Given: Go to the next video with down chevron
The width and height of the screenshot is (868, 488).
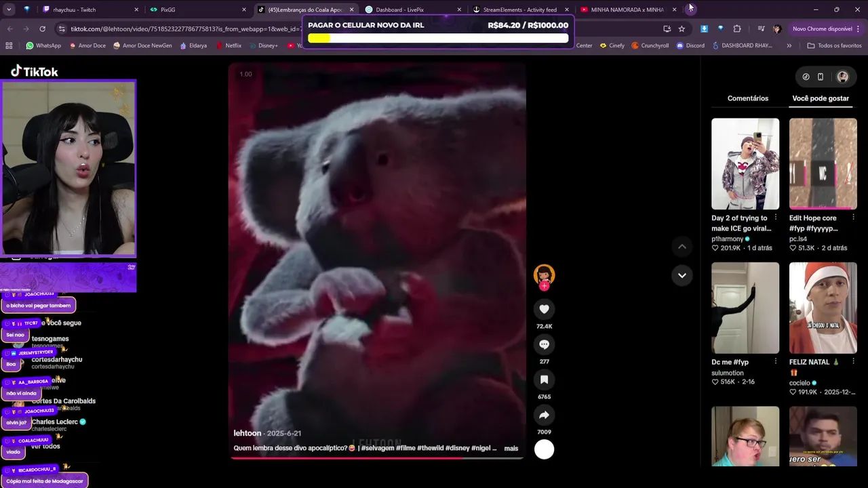Looking at the screenshot, I should (x=682, y=275).
